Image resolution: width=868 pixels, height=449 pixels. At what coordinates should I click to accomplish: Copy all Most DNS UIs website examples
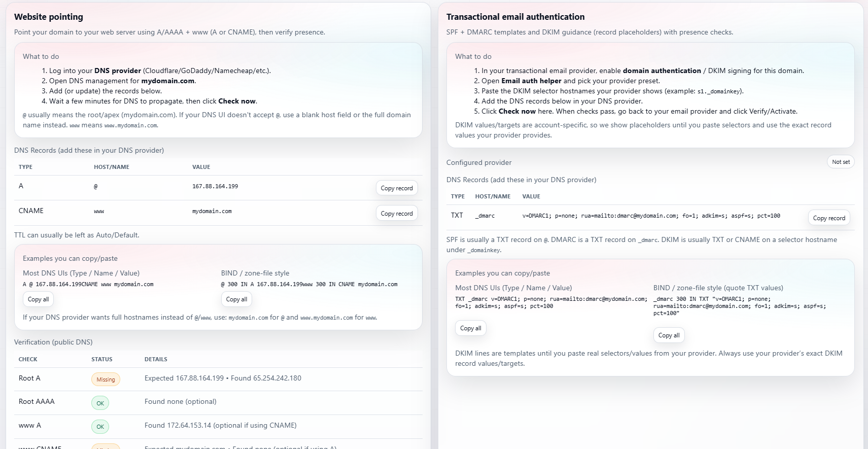point(38,299)
